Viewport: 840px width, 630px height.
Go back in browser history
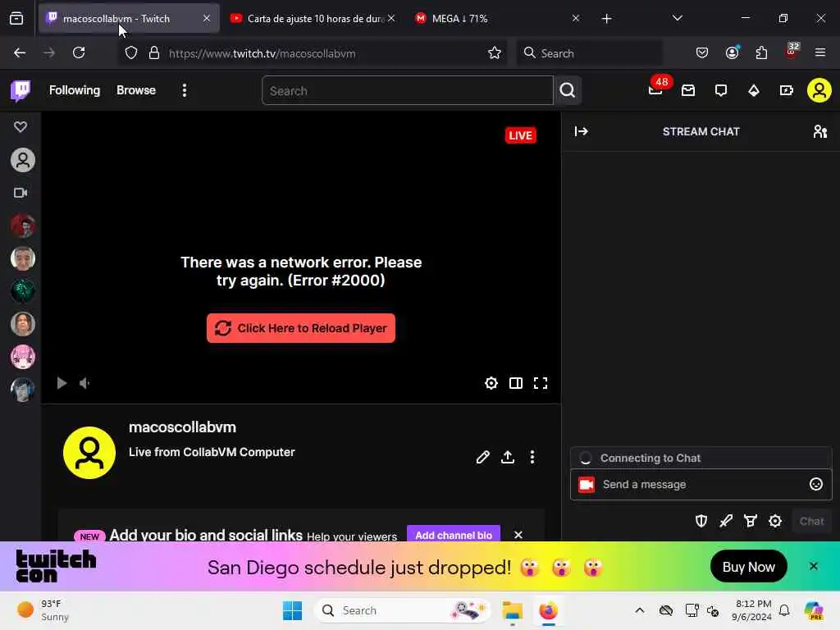[x=20, y=52]
